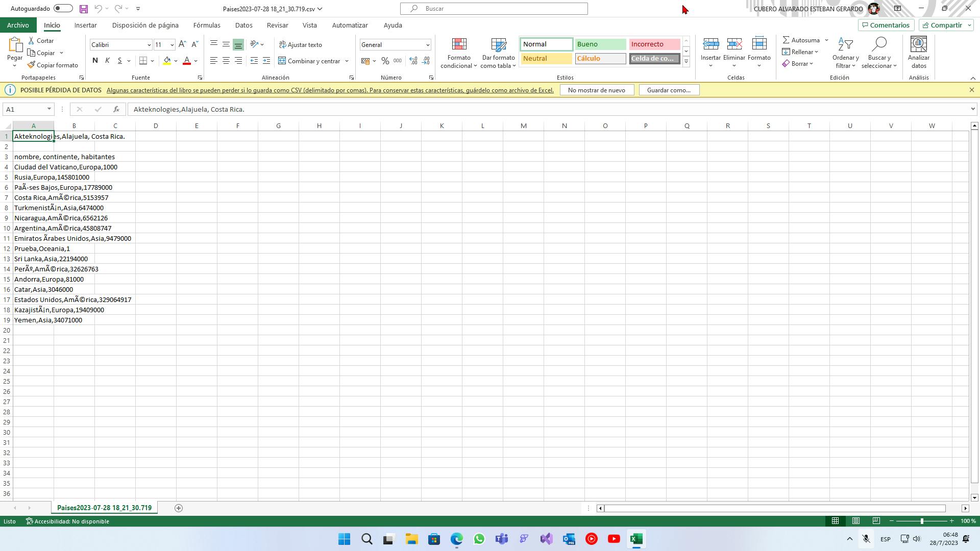Toggle the Autoguardado switch
980x551 pixels.
tap(63, 9)
